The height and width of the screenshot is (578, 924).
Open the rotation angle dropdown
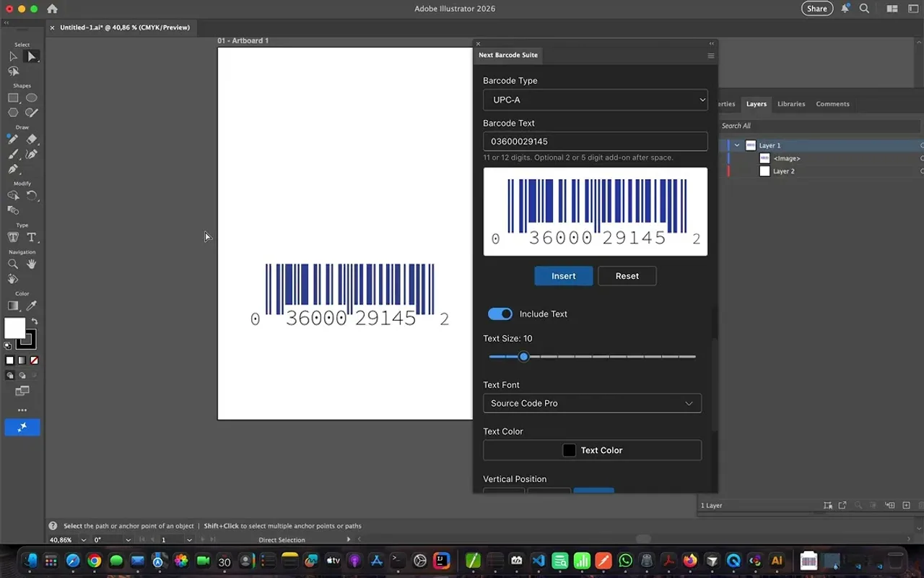(128, 540)
